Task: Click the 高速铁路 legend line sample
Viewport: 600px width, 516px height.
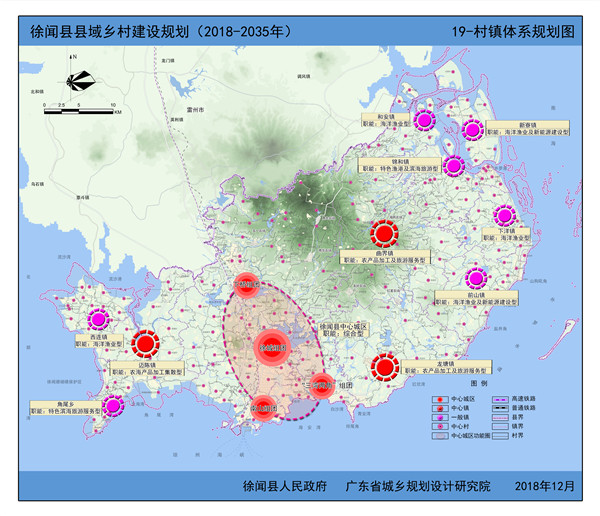Action: click(x=502, y=398)
